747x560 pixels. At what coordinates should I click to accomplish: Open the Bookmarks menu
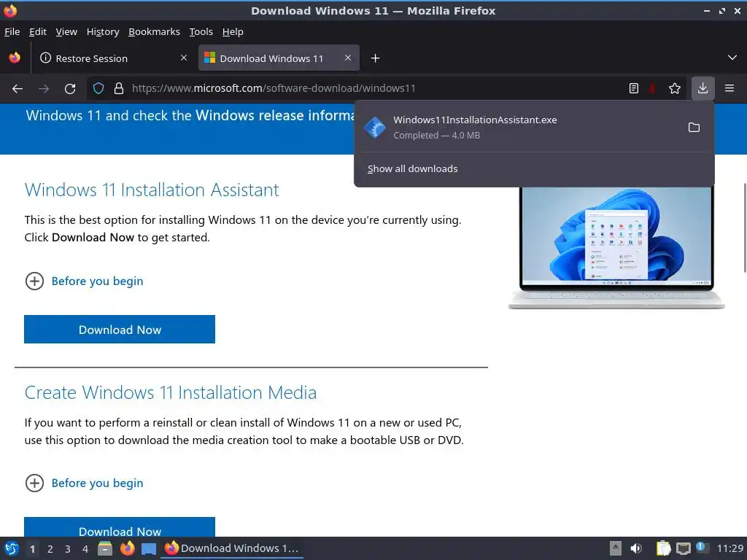155,32
